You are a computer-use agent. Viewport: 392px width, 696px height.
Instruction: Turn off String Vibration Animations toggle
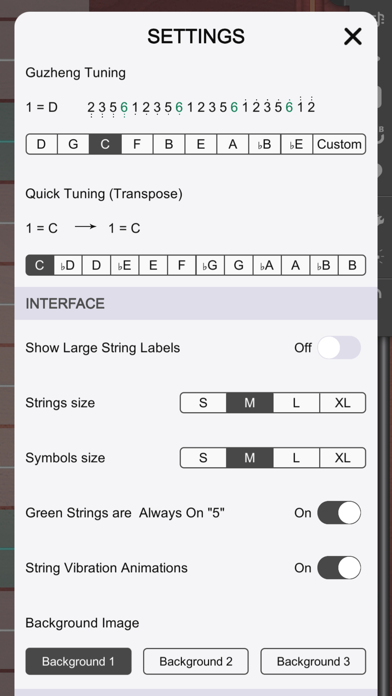(x=339, y=568)
